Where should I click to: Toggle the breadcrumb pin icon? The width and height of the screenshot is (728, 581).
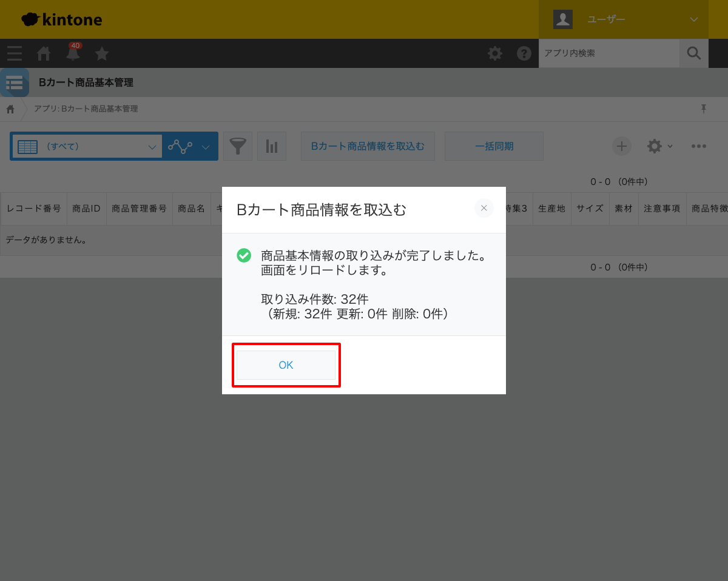703,109
